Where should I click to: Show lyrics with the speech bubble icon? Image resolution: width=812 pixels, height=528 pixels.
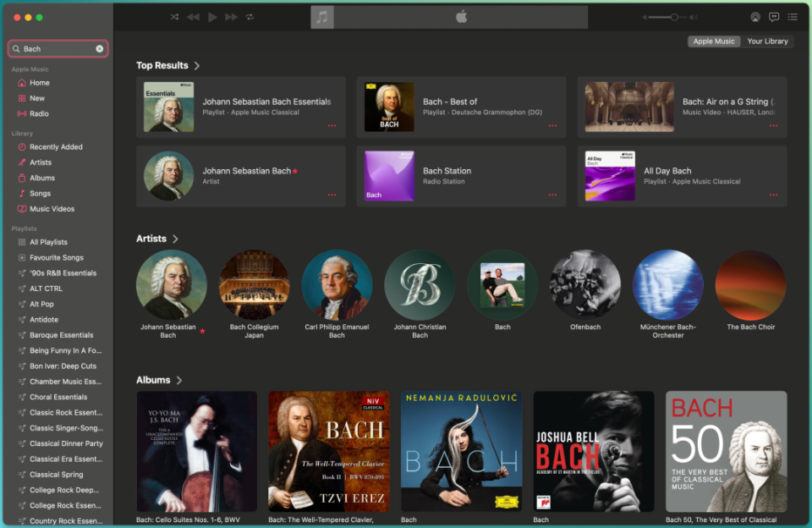pos(774,17)
